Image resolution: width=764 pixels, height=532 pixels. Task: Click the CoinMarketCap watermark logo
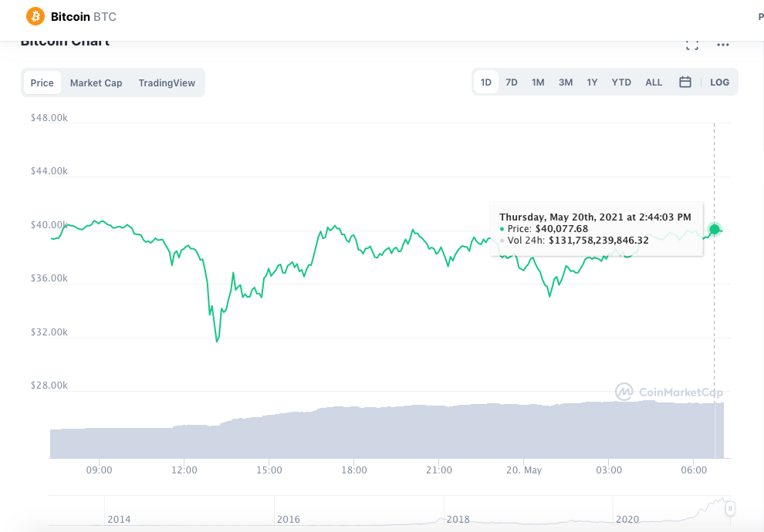click(669, 392)
